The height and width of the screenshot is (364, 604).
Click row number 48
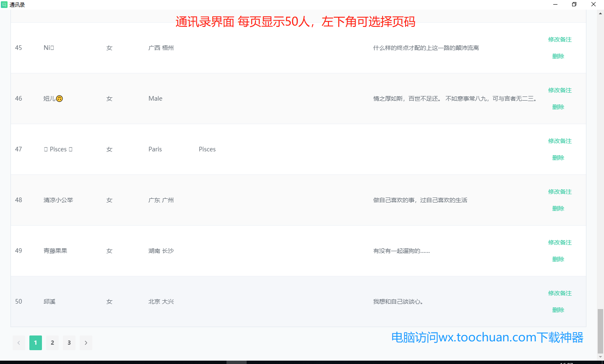pos(18,200)
